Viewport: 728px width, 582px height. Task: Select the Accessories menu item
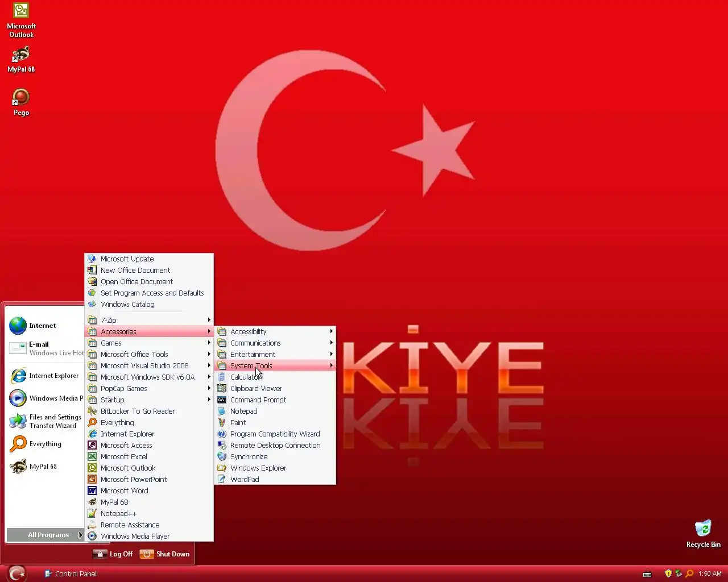[149, 331]
